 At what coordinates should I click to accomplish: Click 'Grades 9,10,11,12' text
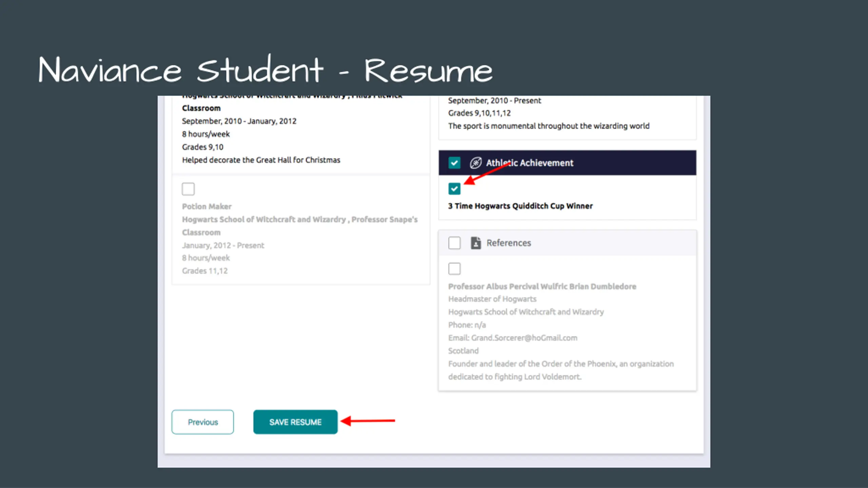tap(479, 113)
